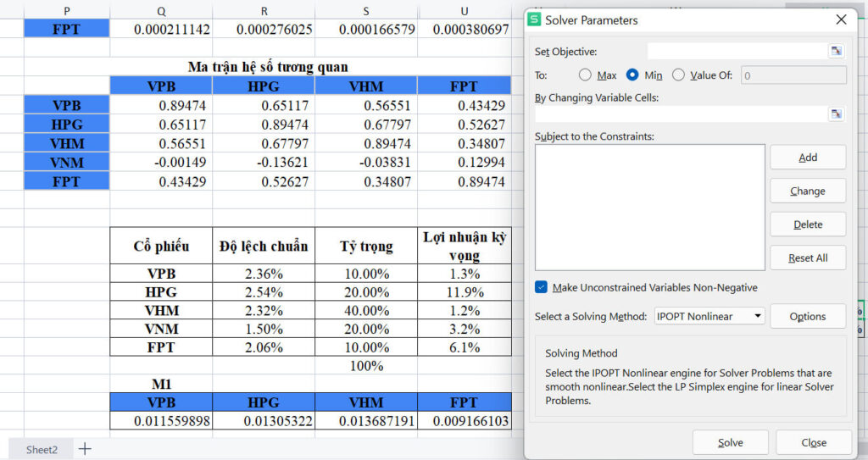
Task: Click the By Changing Variable Cells field
Action: 681,114
